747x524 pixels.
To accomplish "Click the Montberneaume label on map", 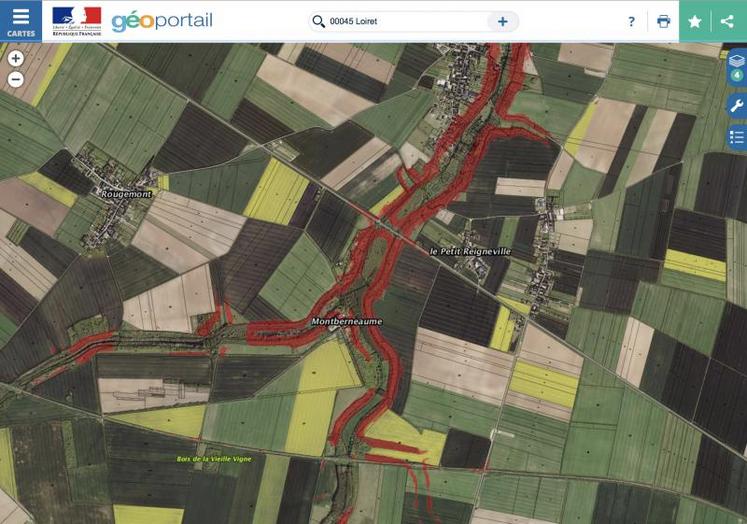I will (x=297, y=322).
